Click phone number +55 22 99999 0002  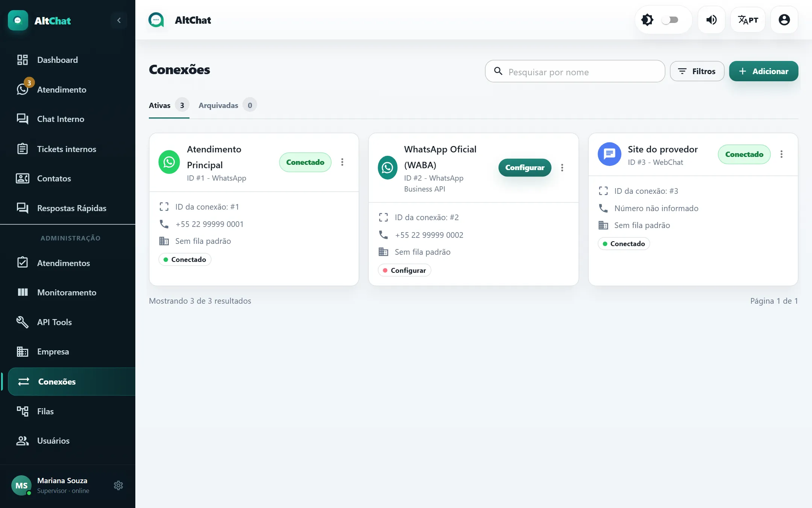[429, 235]
